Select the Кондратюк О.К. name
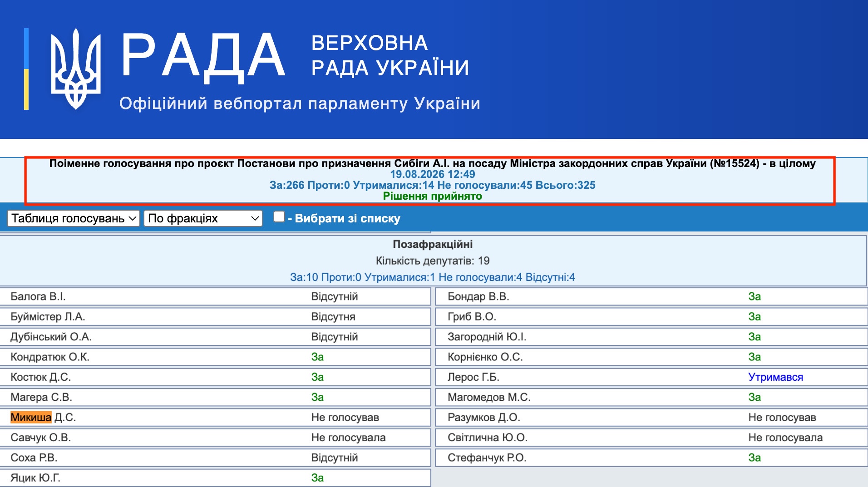The image size is (868, 487). (50, 357)
